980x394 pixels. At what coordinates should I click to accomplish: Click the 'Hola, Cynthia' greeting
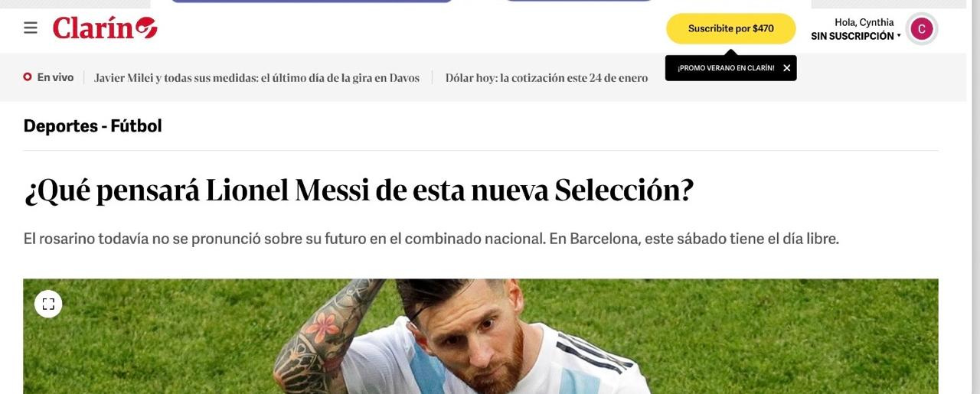tap(864, 22)
